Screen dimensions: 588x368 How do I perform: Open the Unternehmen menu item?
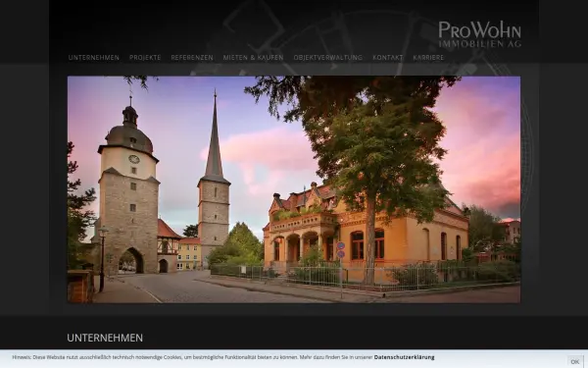coord(94,58)
